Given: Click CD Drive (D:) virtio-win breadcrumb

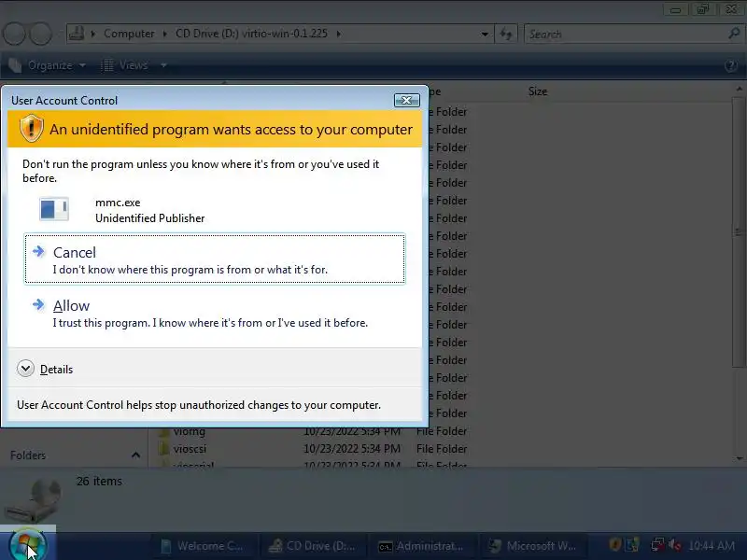Looking at the screenshot, I should click(251, 34).
